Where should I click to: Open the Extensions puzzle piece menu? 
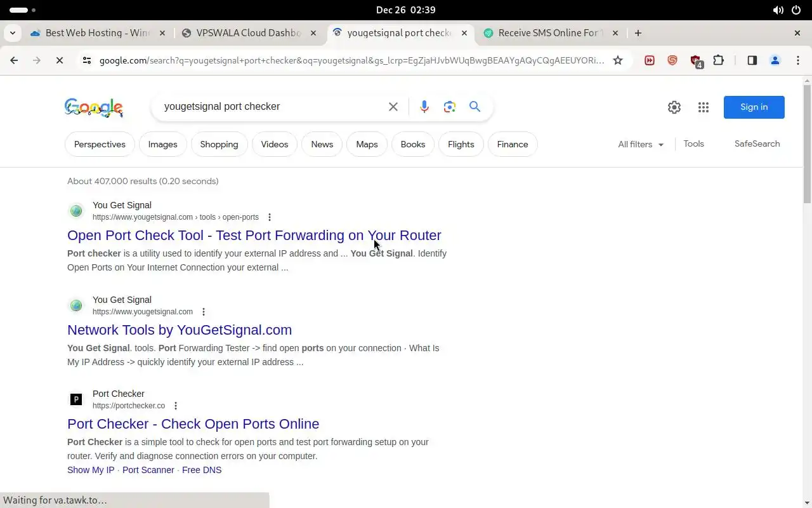click(x=718, y=60)
